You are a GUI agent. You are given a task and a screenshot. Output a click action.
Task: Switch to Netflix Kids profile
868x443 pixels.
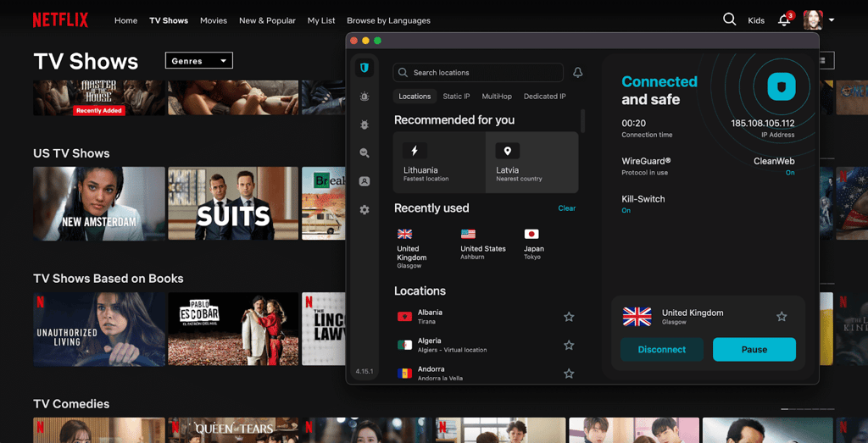756,20
